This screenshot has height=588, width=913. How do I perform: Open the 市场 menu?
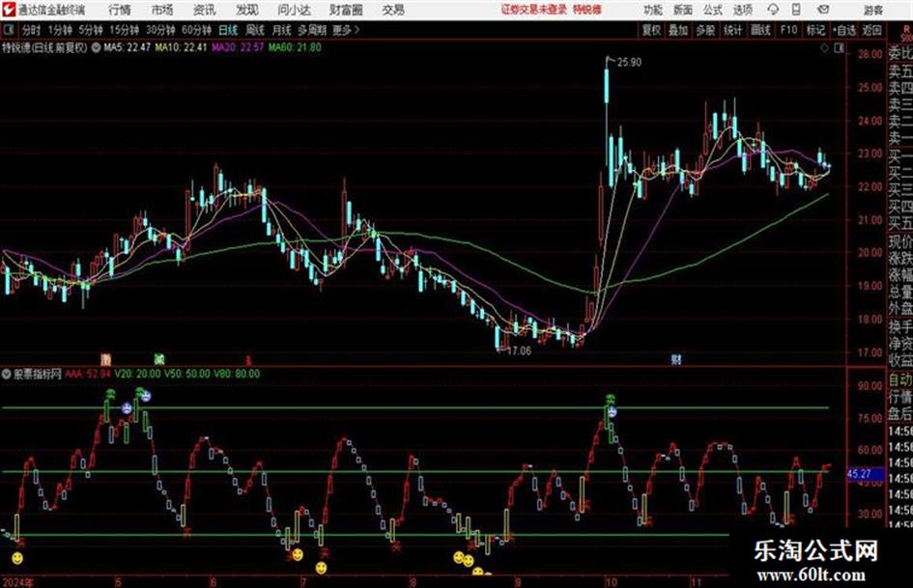[162, 10]
